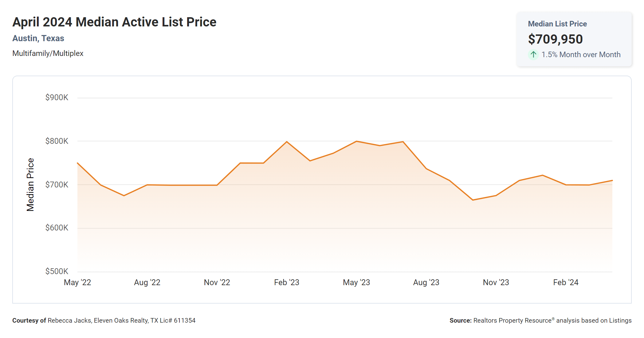Click the green upward arrow icon
The width and height of the screenshot is (644, 338).
(x=533, y=55)
